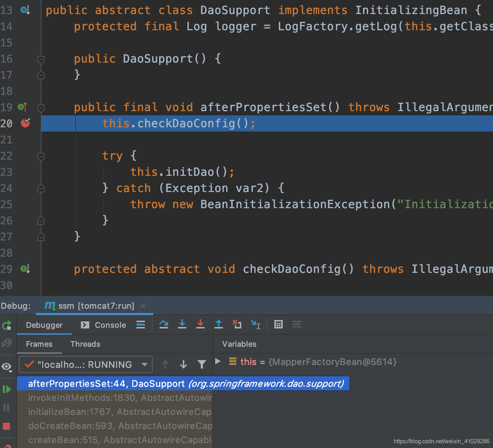Select the invokeInitMethods:1830 frame

[115, 398]
